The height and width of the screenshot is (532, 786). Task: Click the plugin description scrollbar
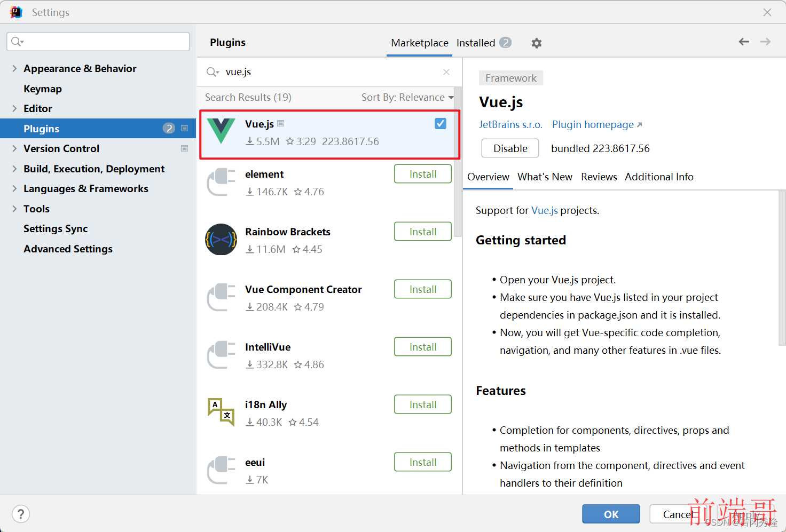click(x=782, y=268)
